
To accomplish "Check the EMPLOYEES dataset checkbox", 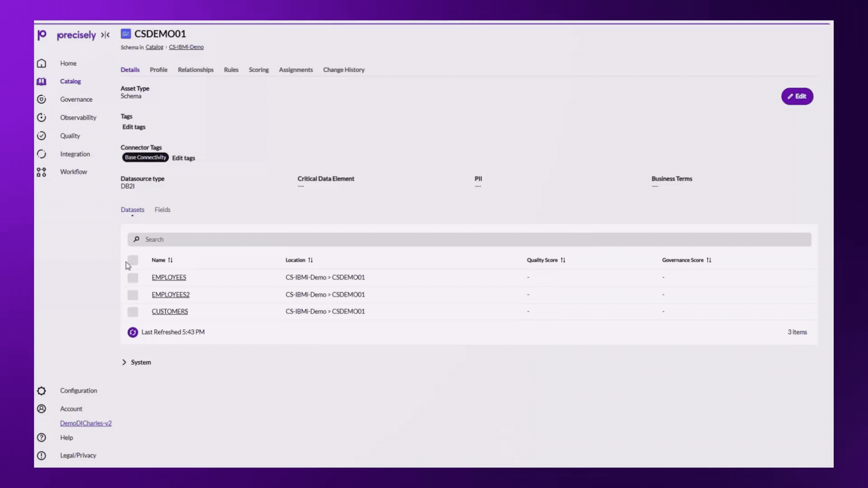I will (132, 277).
